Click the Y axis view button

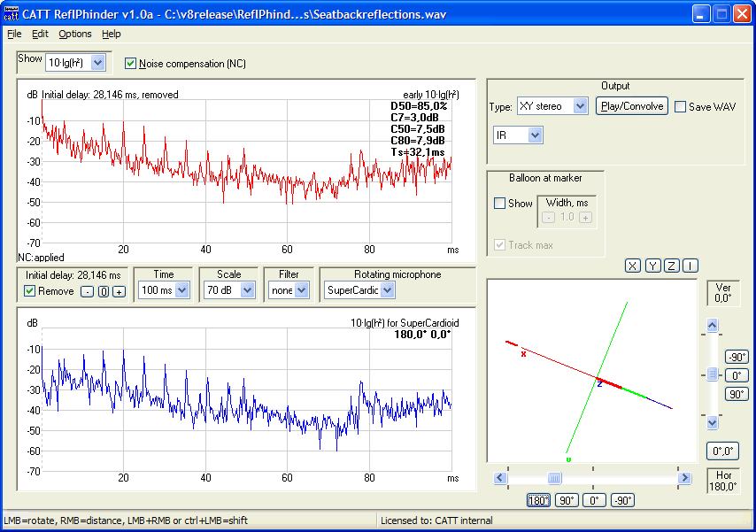(652, 266)
